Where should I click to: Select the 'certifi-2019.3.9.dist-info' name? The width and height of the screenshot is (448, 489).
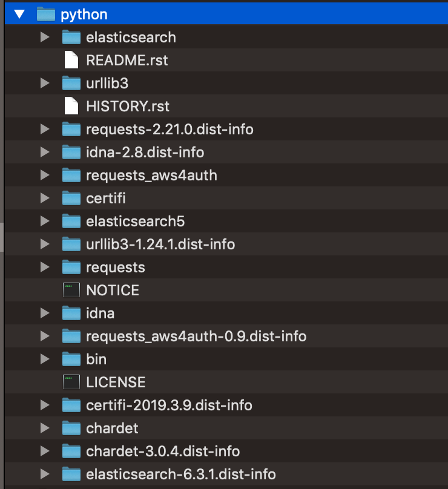(x=169, y=405)
